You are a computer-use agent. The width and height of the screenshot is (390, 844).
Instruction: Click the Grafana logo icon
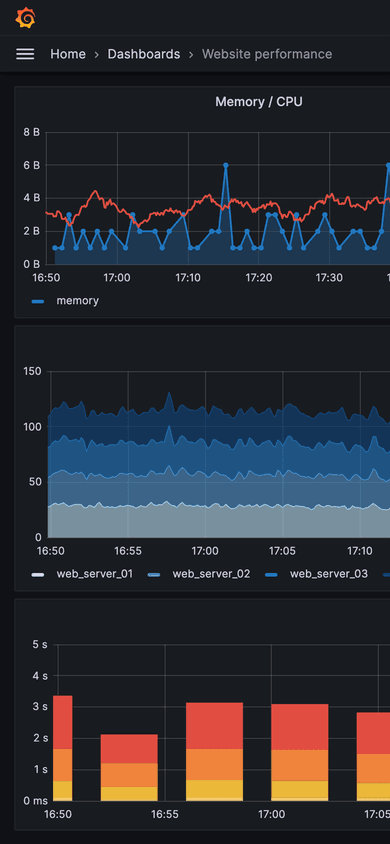25,18
